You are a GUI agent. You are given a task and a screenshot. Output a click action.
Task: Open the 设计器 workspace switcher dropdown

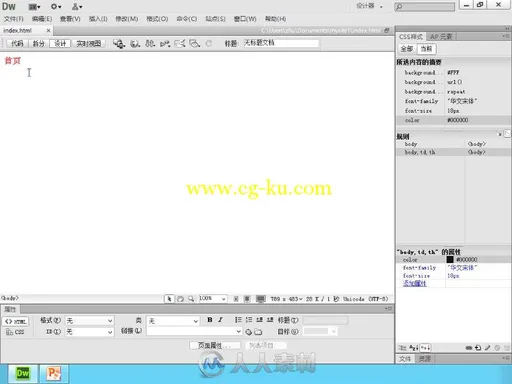[x=370, y=6]
